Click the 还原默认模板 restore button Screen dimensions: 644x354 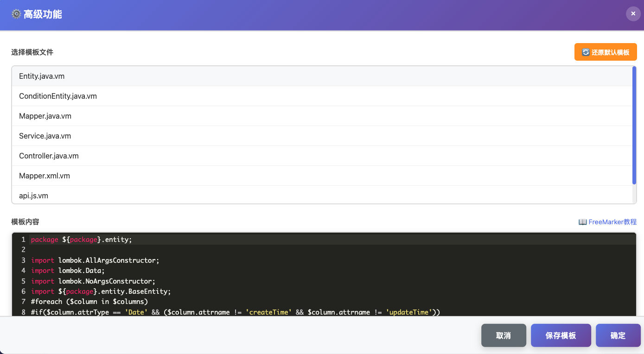click(x=606, y=52)
